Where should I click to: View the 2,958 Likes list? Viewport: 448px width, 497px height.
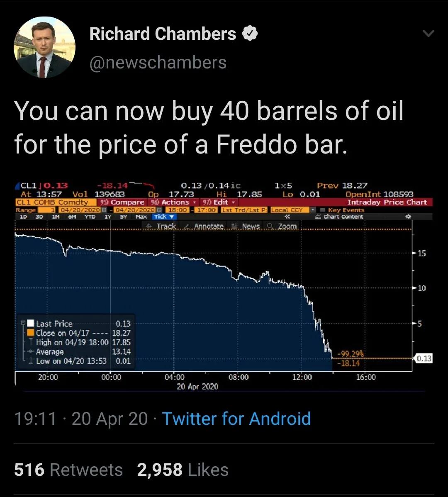pyautogui.click(x=183, y=470)
